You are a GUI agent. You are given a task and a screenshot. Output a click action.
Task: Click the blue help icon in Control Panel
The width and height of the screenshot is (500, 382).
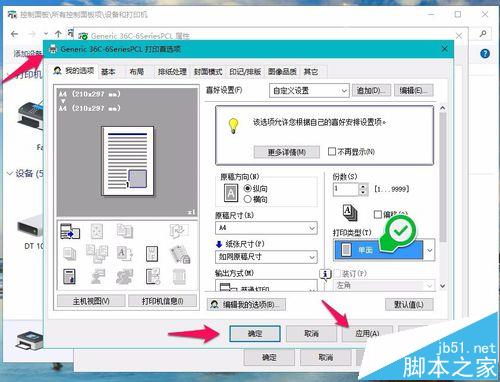(485, 53)
